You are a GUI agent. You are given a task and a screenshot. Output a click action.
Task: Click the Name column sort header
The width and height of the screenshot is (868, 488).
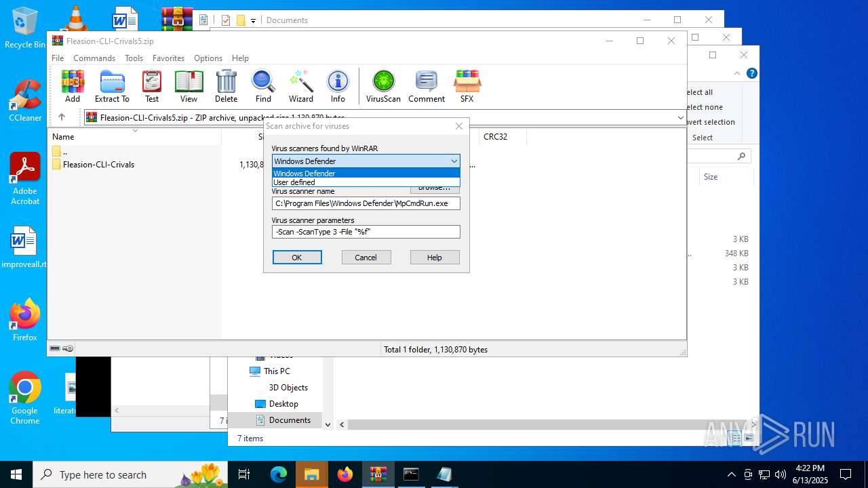(134, 137)
